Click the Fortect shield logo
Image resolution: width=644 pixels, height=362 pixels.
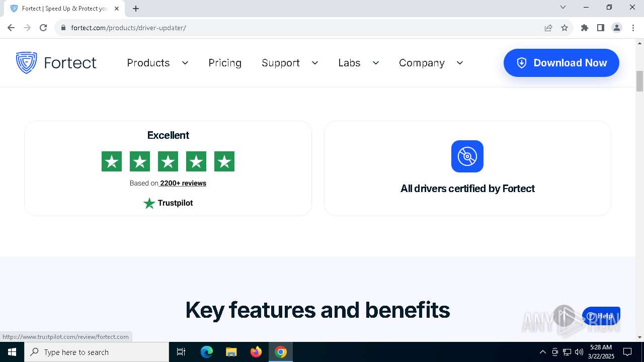tap(26, 63)
